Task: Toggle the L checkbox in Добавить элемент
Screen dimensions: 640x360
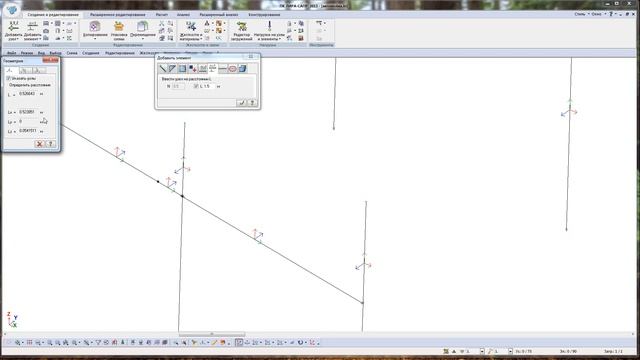Action: (x=196, y=86)
